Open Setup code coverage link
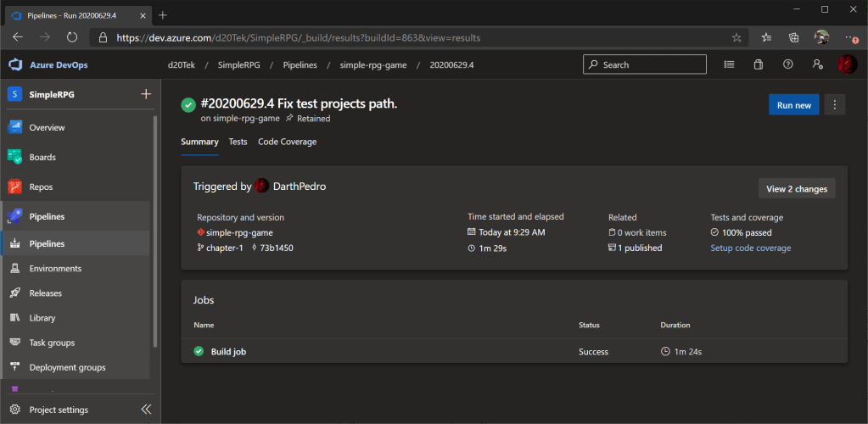 750,248
